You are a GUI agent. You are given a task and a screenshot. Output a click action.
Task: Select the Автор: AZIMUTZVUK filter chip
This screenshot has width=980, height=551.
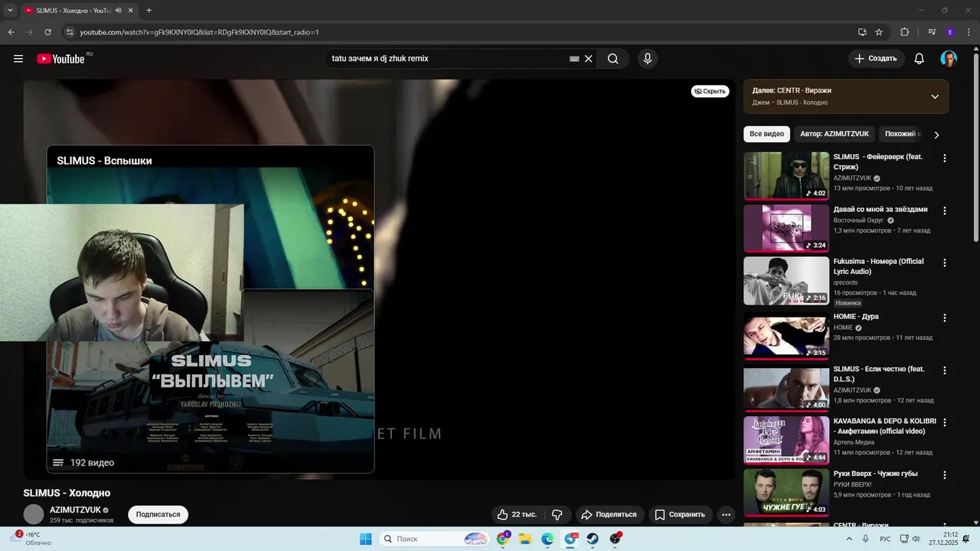click(835, 134)
